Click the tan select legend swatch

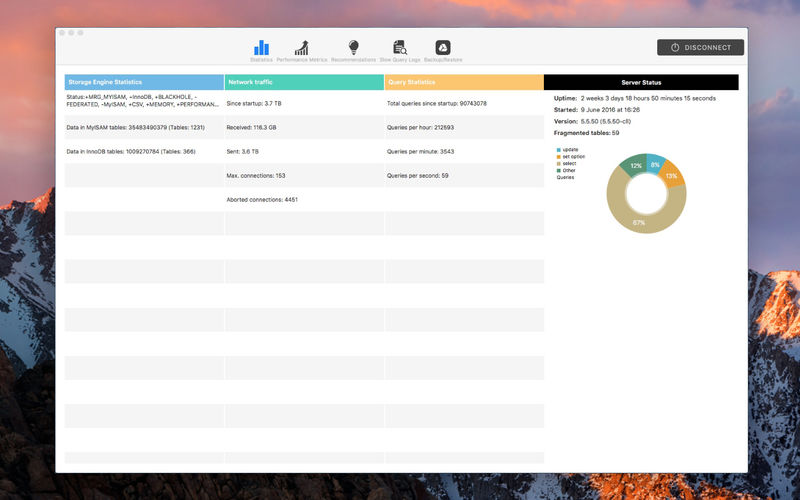coord(558,163)
